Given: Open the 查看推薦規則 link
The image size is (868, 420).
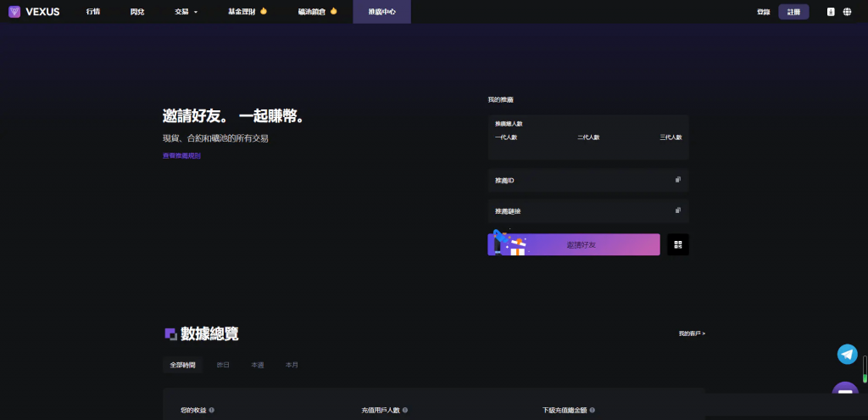Looking at the screenshot, I should click(x=181, y=156).
